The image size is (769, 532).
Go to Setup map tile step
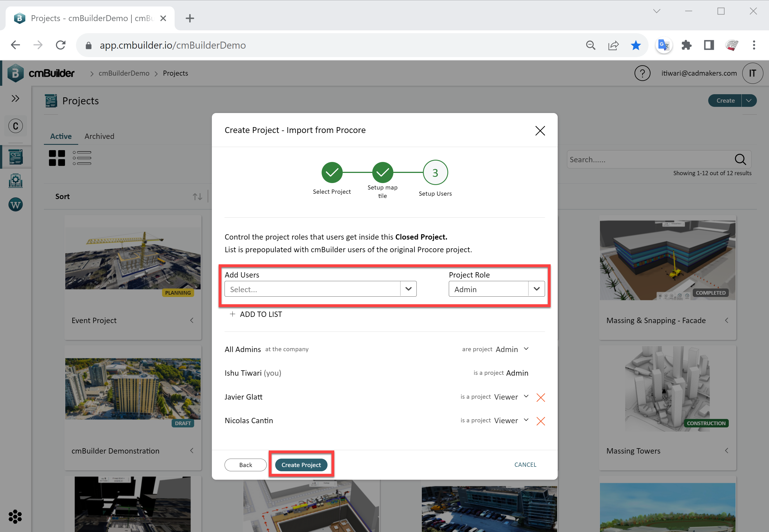pyautogui.click(x=382, y=173)
